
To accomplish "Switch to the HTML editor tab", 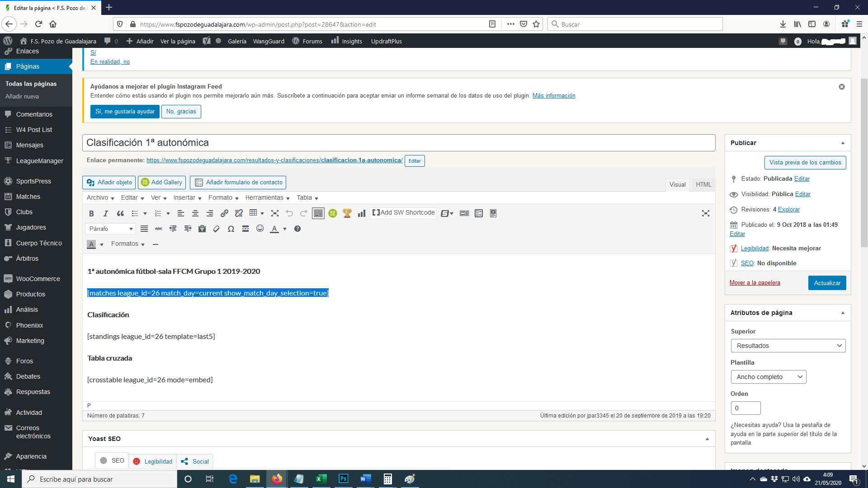I will [x=703, y=184].
